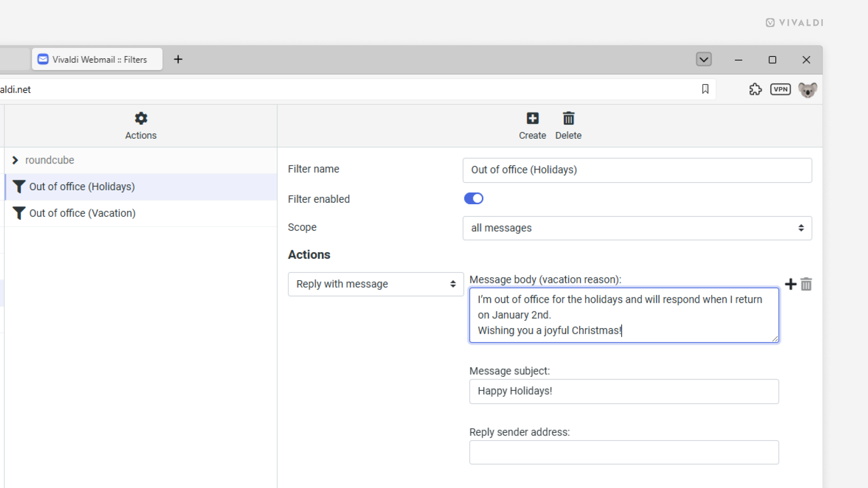Open the profile avatar menu
This screenshot has width=868, height=488.
pos(808,89)
